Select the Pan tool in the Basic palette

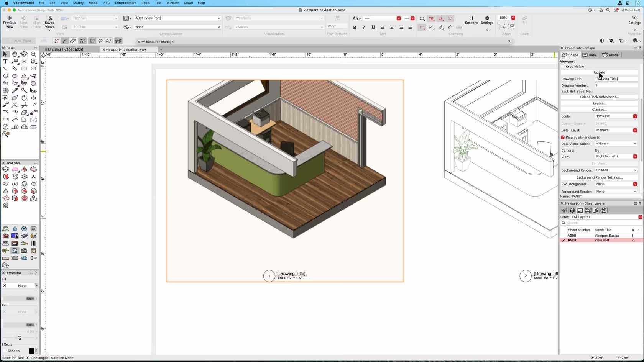15,54
